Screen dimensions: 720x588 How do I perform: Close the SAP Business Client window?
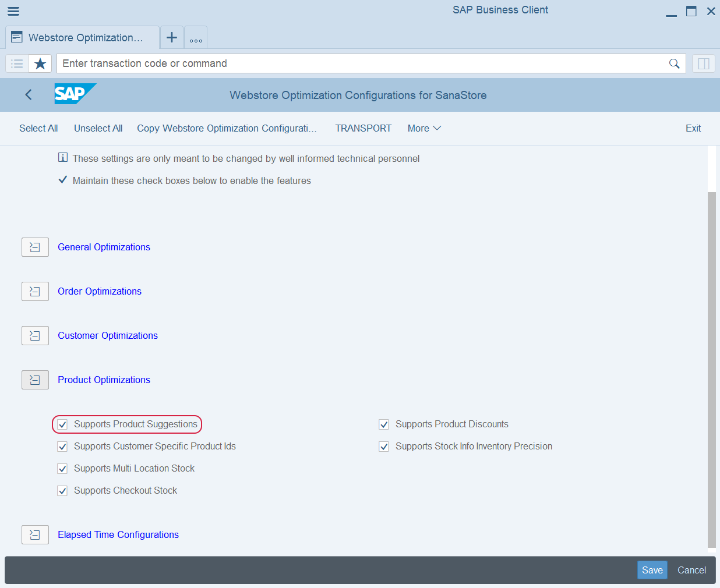click(711, 11)
